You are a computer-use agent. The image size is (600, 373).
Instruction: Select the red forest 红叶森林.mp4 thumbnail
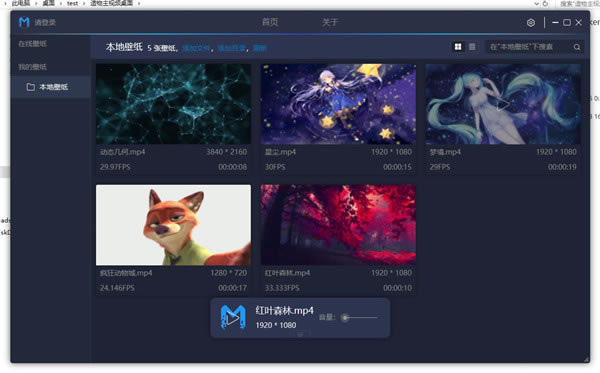pos(338,225)
